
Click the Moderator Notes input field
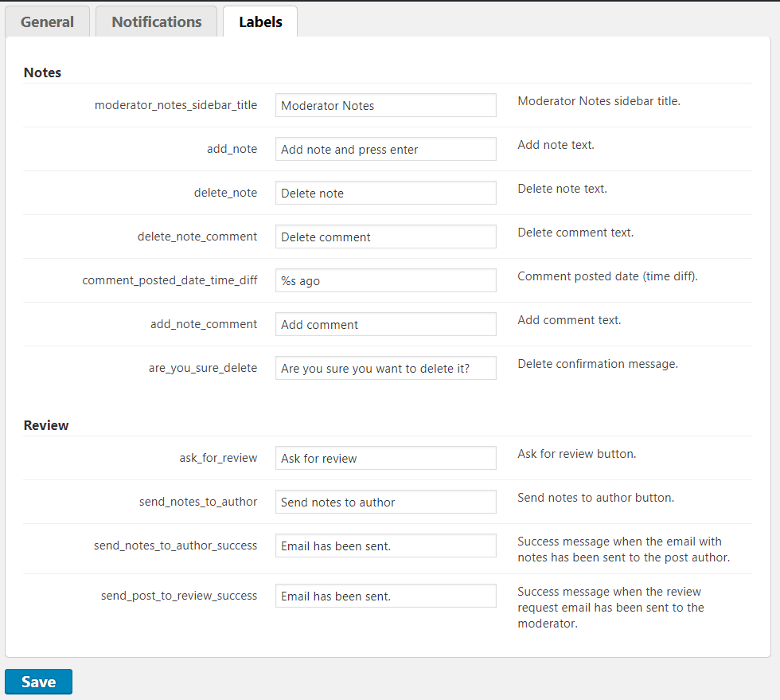(x=385, y=105)
